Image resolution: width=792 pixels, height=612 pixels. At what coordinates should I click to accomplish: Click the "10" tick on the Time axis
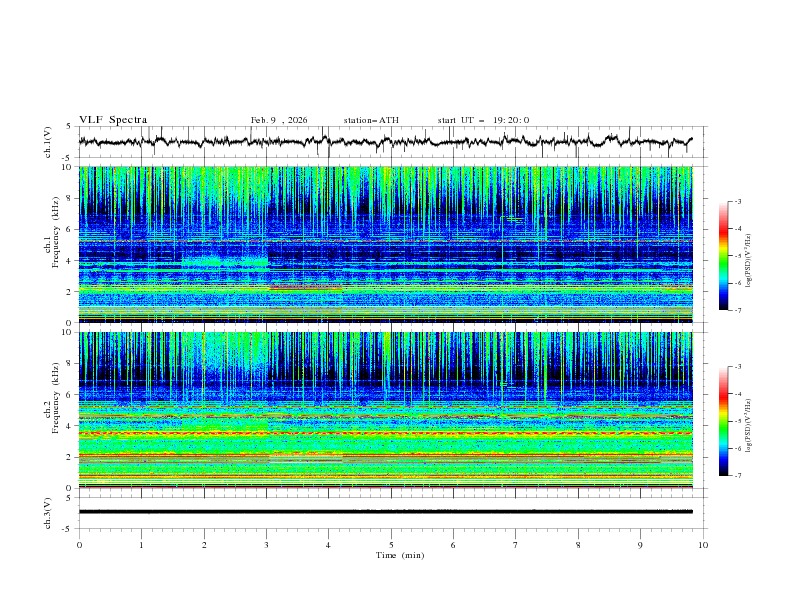(703, 545)
